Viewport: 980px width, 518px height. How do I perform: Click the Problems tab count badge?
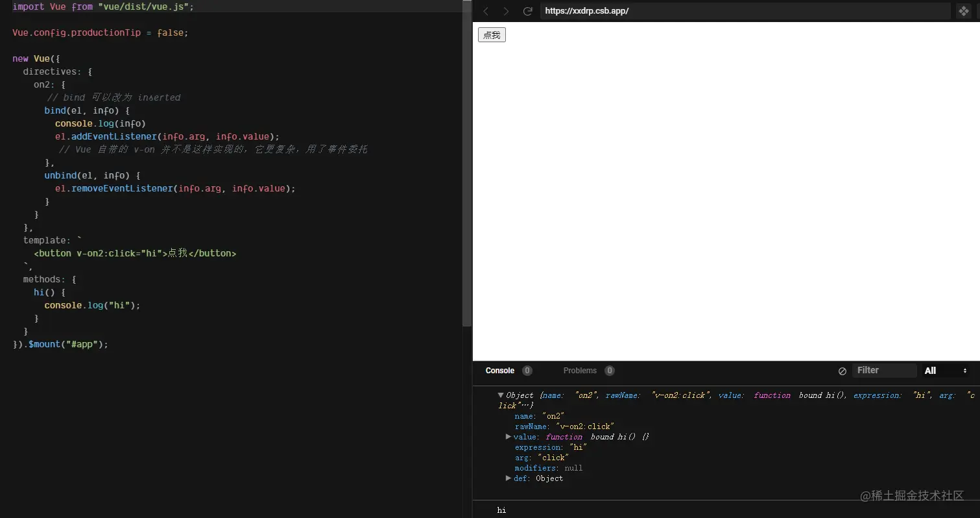pyautogui.click(x=610, y=371)
